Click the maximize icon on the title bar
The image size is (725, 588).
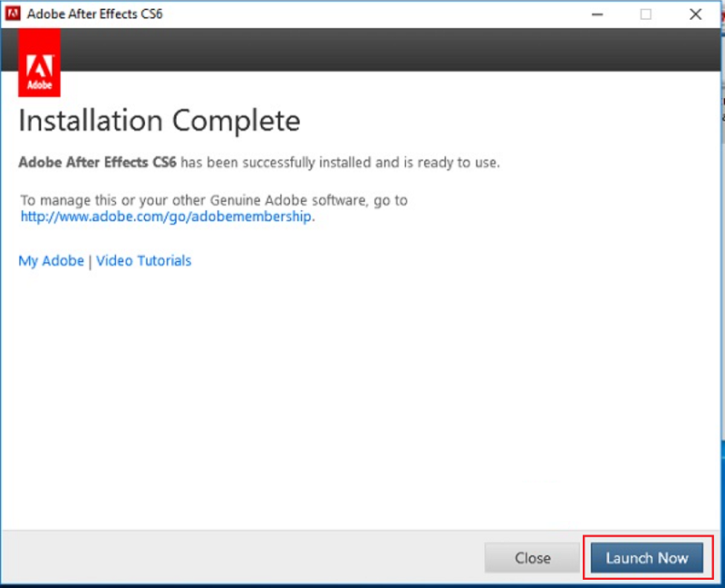click(x=646, y=14)
